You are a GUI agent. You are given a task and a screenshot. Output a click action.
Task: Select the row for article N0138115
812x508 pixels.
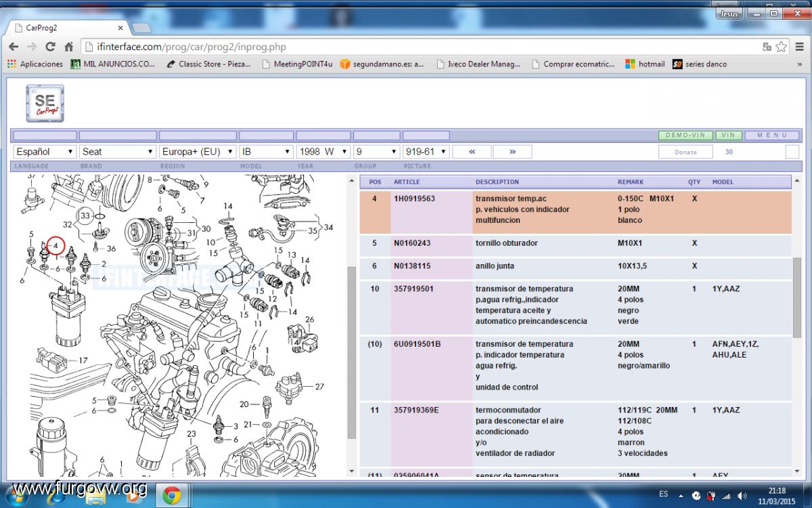pyautogui.click(x=575, y=268)
